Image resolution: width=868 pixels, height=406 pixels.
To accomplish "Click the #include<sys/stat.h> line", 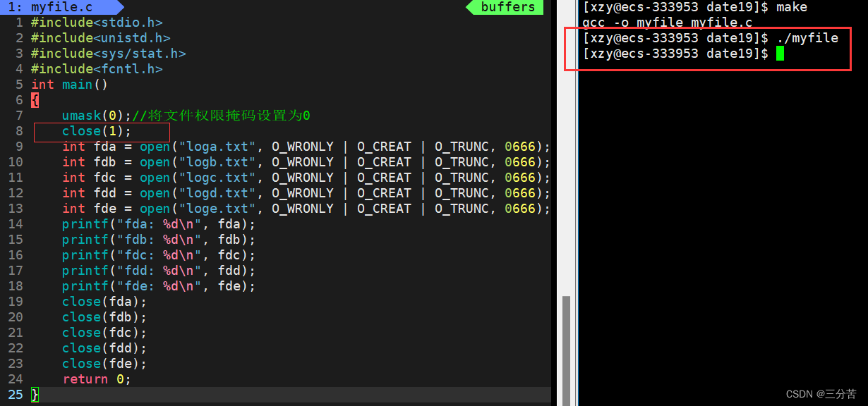I will (109, 54).
